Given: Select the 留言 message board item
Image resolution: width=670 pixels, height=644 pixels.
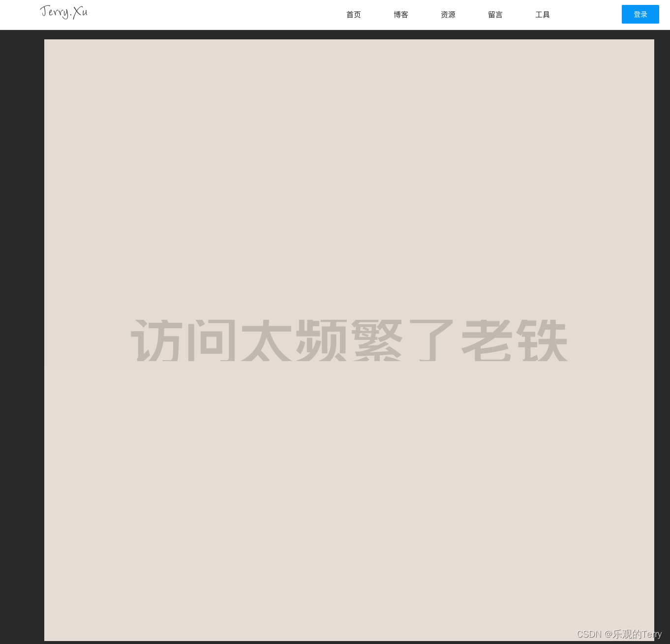Looking at the screenshot, I should (x=495, y=15).
